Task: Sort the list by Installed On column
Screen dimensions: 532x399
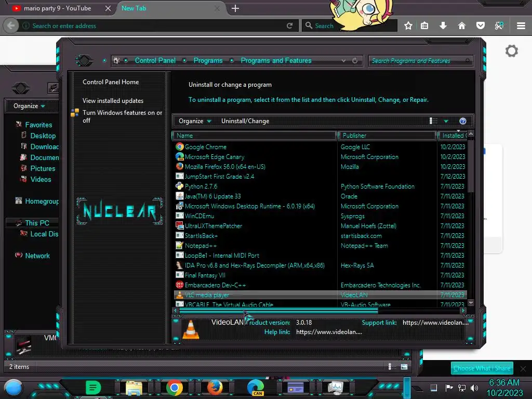Action: coord(453,136)
